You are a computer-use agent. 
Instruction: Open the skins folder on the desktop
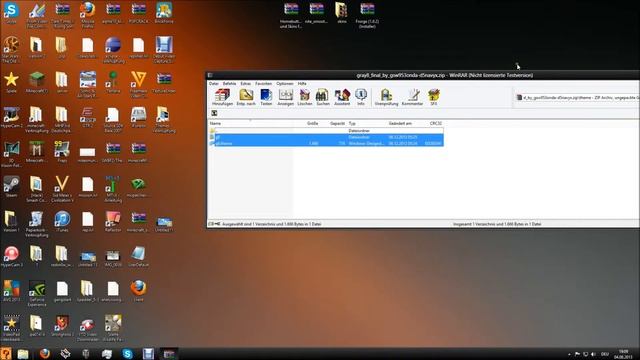(x=342, y=13)
